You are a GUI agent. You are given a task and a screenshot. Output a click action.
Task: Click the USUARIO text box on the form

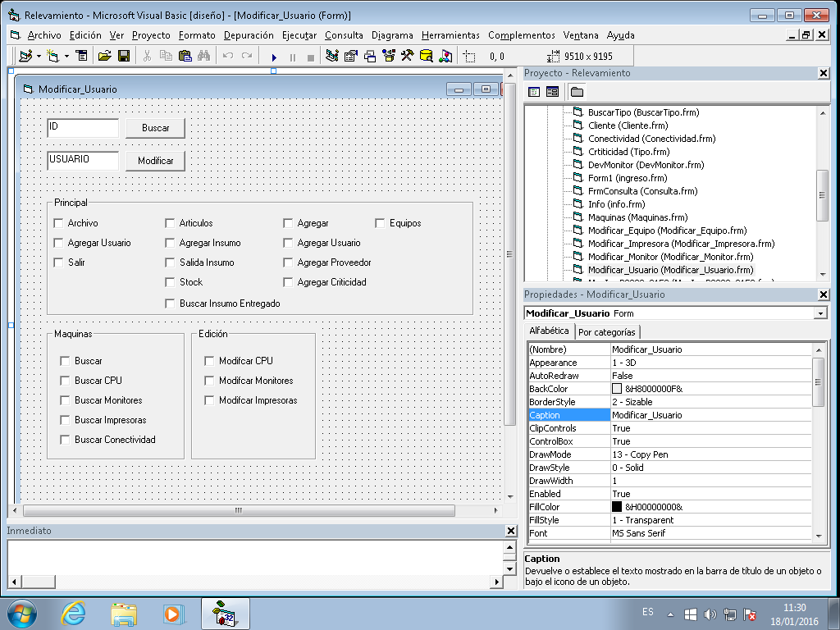83,161
